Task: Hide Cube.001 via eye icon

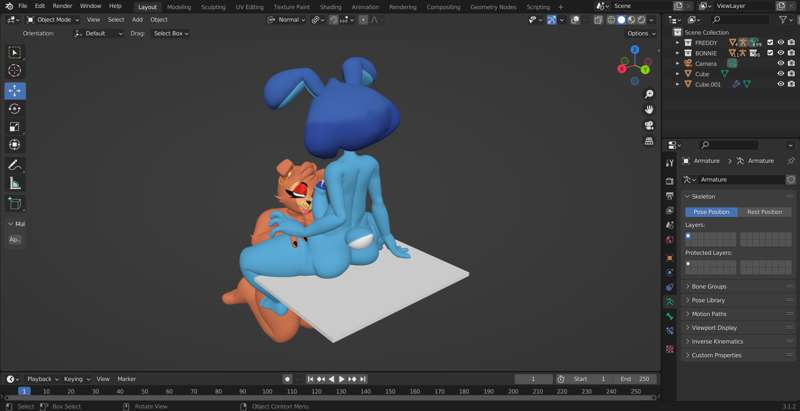Action: tap(781, 84)
